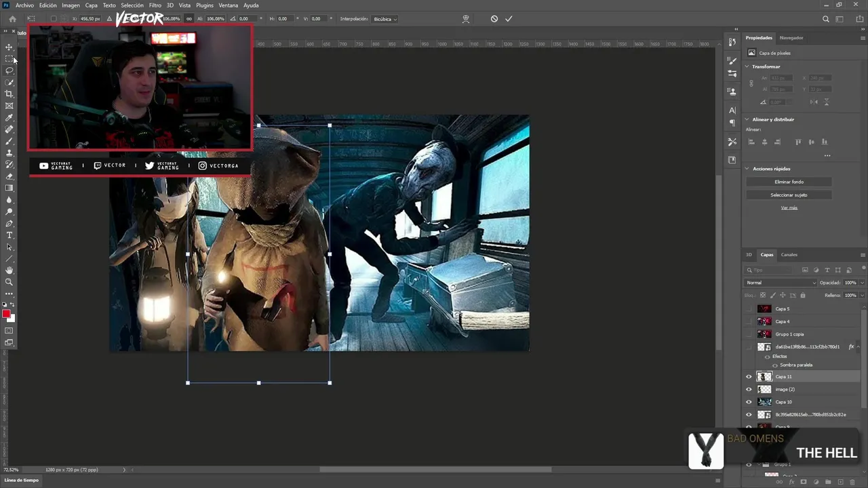Toggle visibility of Capa 10 layer
Viewport: 868px width, 488px height.
[x=749, y=402]
